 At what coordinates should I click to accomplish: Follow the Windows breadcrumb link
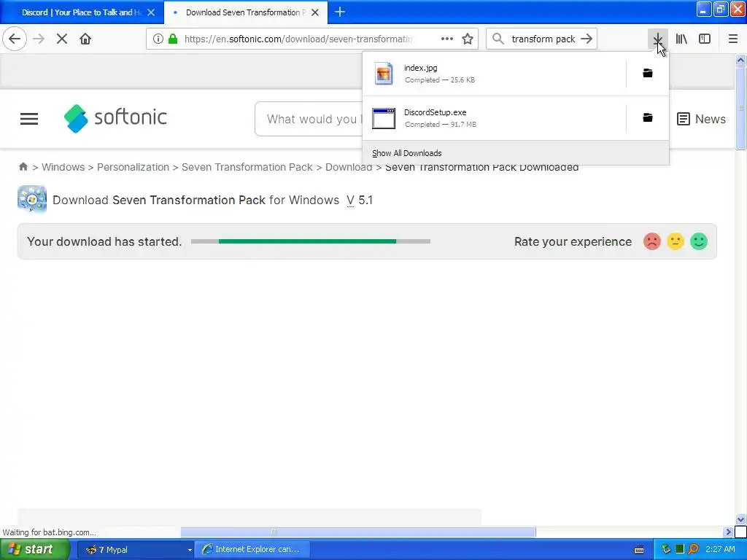coord(63,167)
